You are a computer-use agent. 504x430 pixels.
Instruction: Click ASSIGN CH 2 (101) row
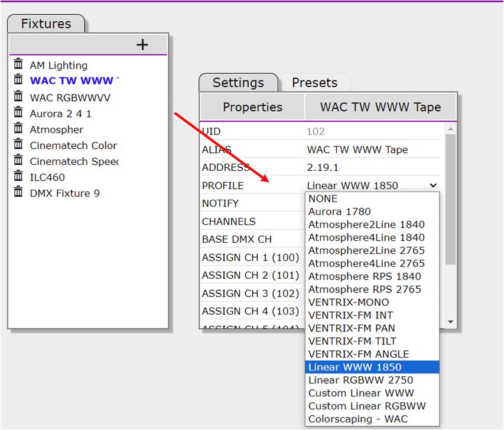point(251,275)
